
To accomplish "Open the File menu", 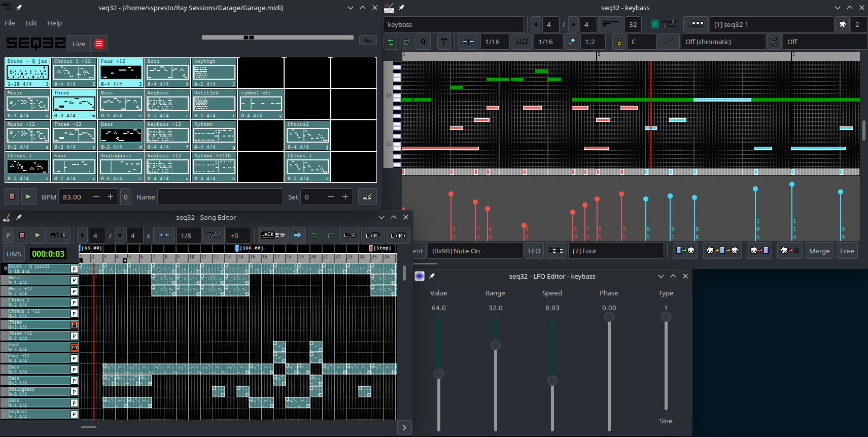I will 10,23.
